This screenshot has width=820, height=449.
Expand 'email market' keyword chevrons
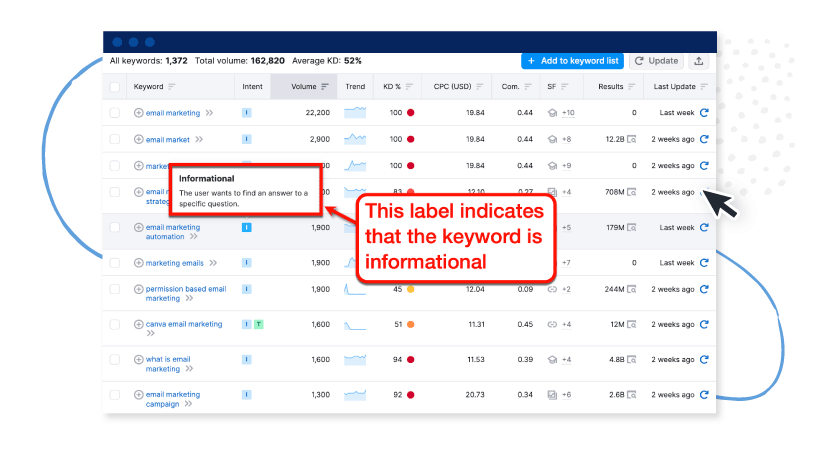coord(198,140)
